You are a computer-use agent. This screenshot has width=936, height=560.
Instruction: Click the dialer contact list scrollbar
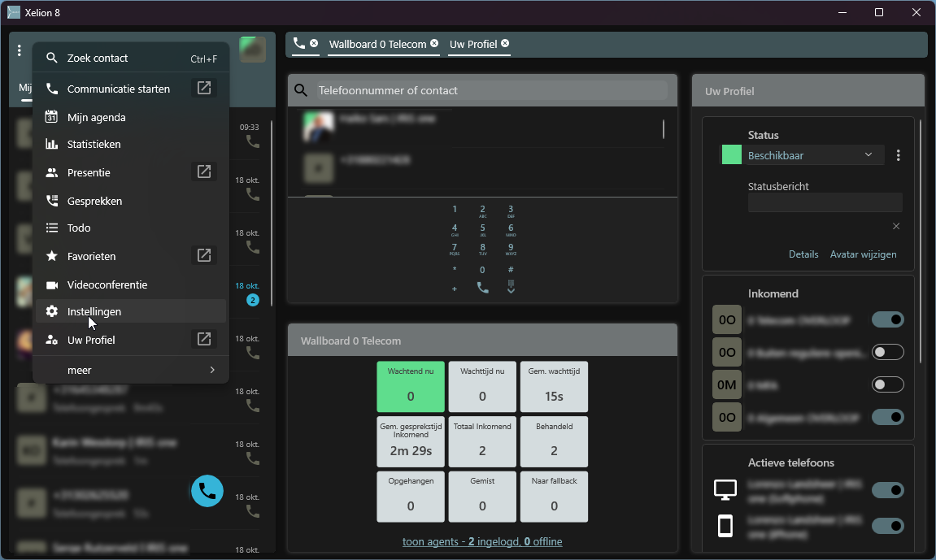pyautogui.click(x=664, y=128)
